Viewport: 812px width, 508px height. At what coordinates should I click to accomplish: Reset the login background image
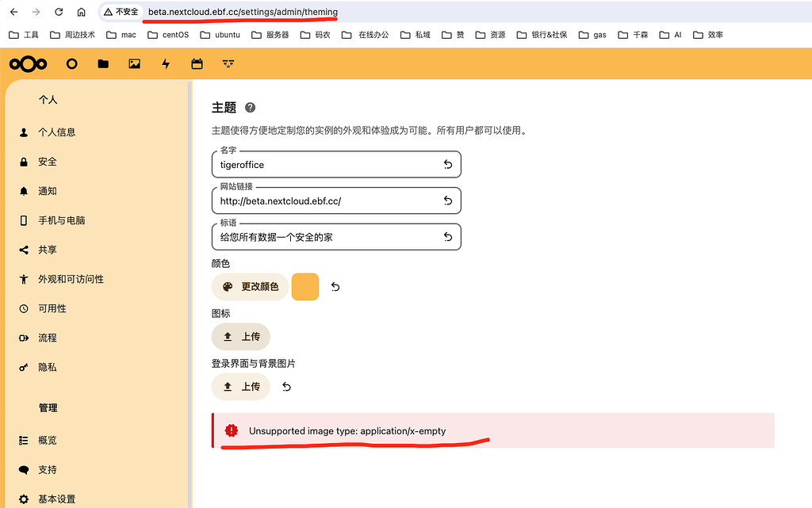287,387
